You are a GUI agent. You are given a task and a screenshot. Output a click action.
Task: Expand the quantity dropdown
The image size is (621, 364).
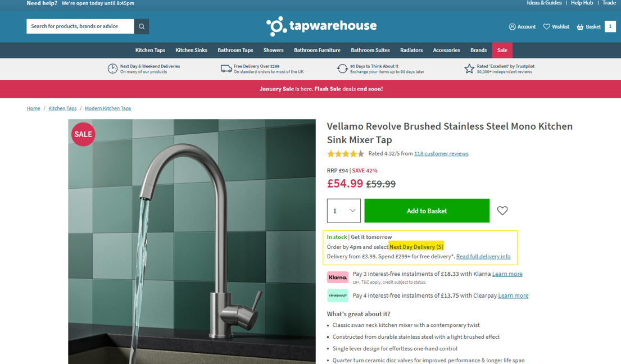coord(344,211)
